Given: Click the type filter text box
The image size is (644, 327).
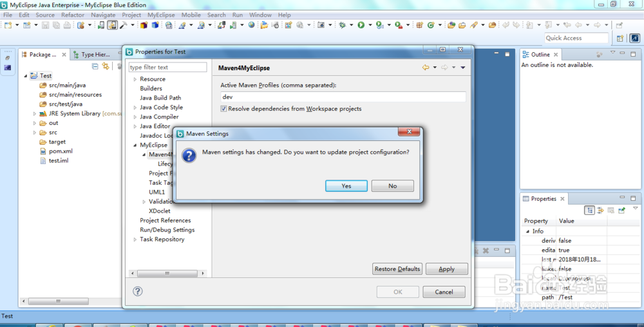Looking at the screenshot, I should [x=167, y=68].
